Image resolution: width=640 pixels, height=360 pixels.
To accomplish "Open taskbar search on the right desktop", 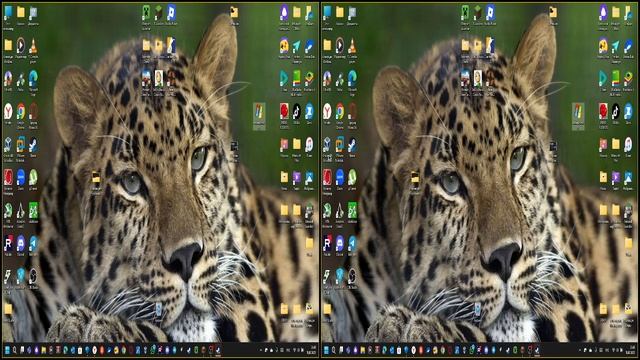I will tap(334, 350).
